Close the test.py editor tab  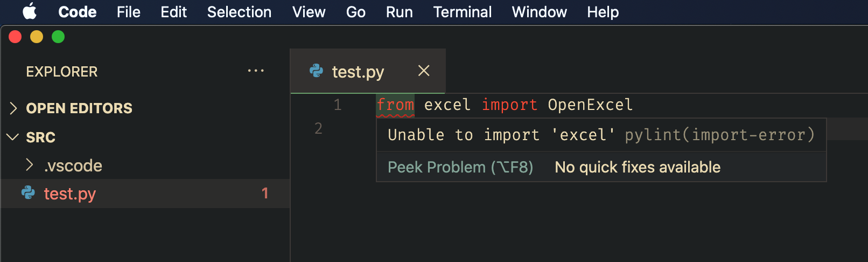tap(424, 71)
